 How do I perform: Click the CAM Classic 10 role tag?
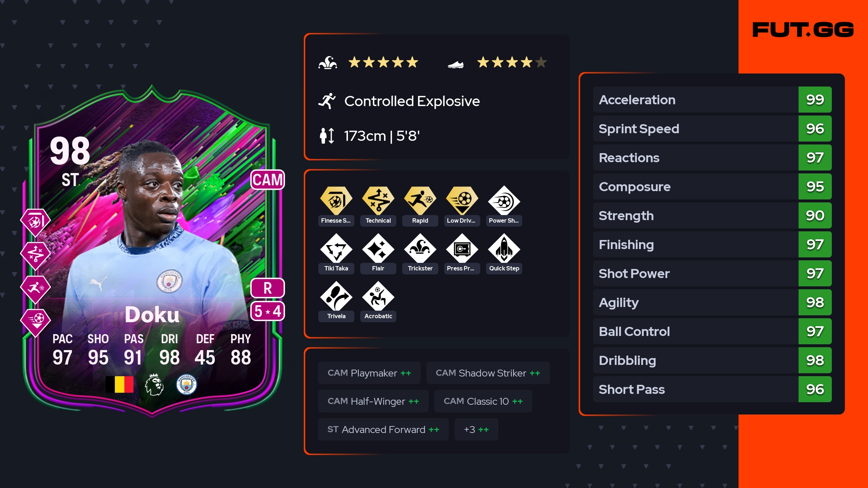[x=483, y=401]
